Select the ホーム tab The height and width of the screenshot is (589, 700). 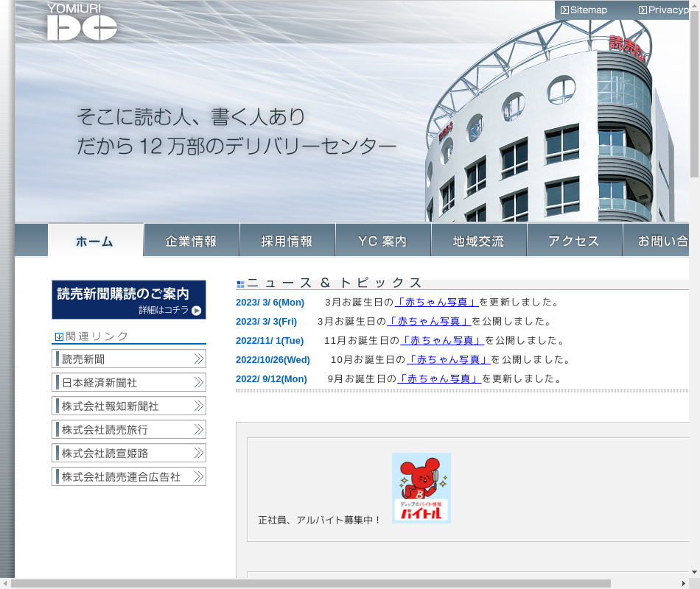pos(96,241)
